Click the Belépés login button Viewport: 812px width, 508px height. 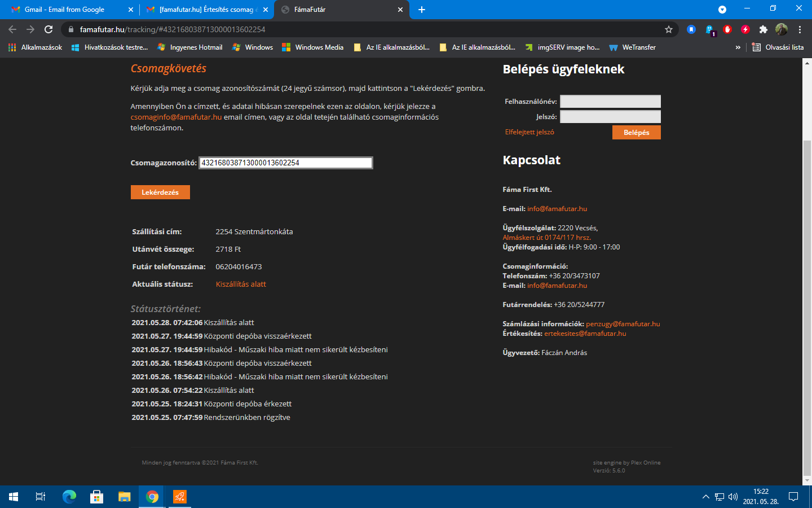point(636,132)
